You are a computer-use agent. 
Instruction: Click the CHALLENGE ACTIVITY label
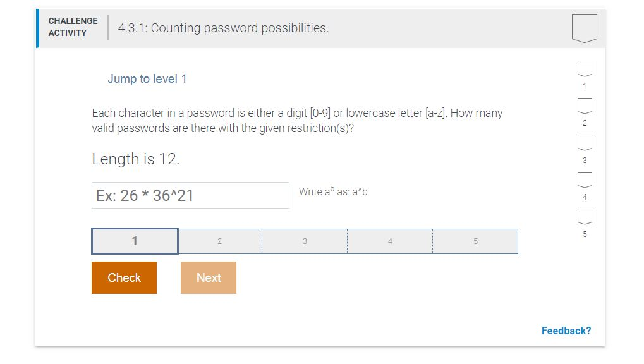tap(73, 27)
